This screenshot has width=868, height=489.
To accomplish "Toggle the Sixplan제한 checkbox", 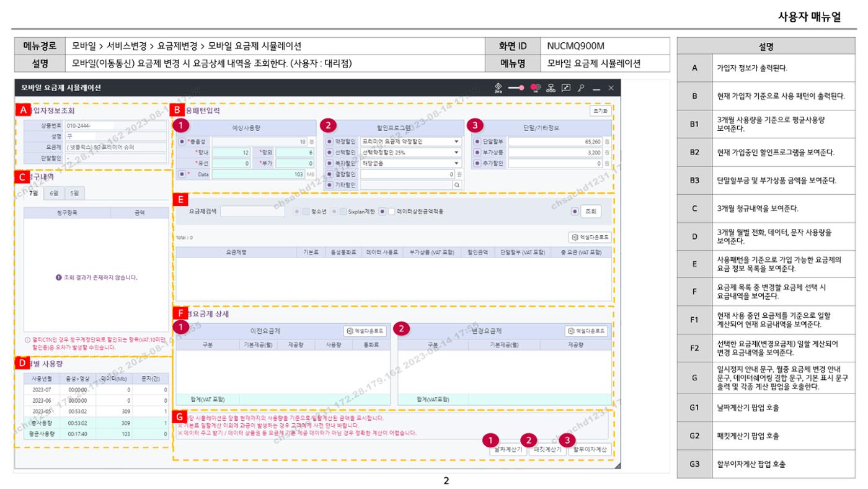I will pos(342,212).
